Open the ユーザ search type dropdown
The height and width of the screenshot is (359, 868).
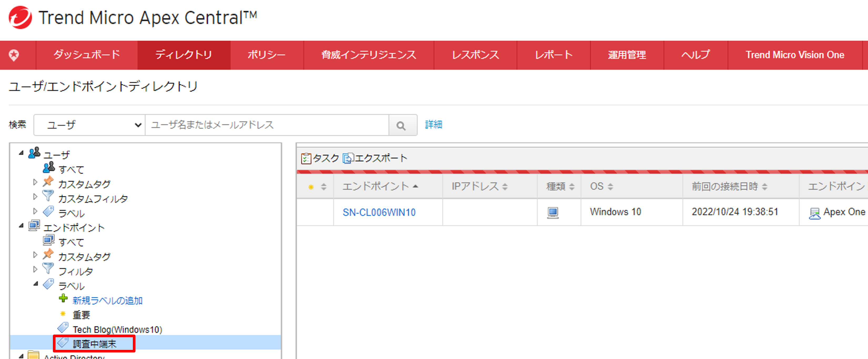click(x=90, y=125)
